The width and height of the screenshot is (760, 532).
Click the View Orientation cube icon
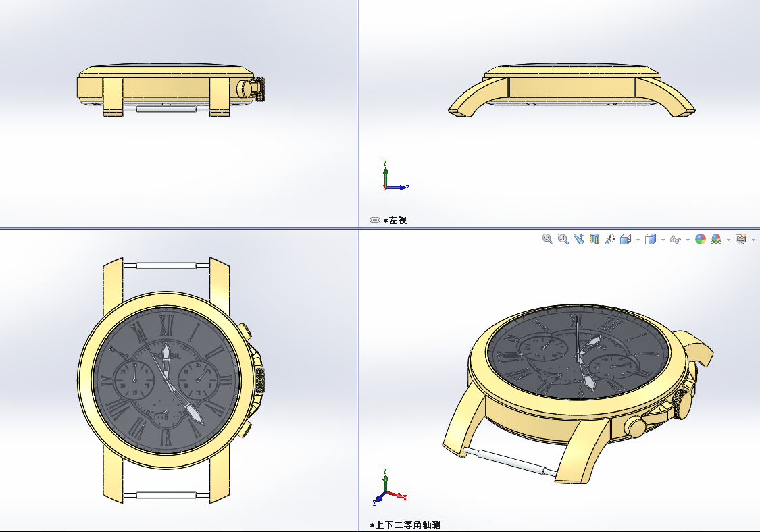(626, 239)
